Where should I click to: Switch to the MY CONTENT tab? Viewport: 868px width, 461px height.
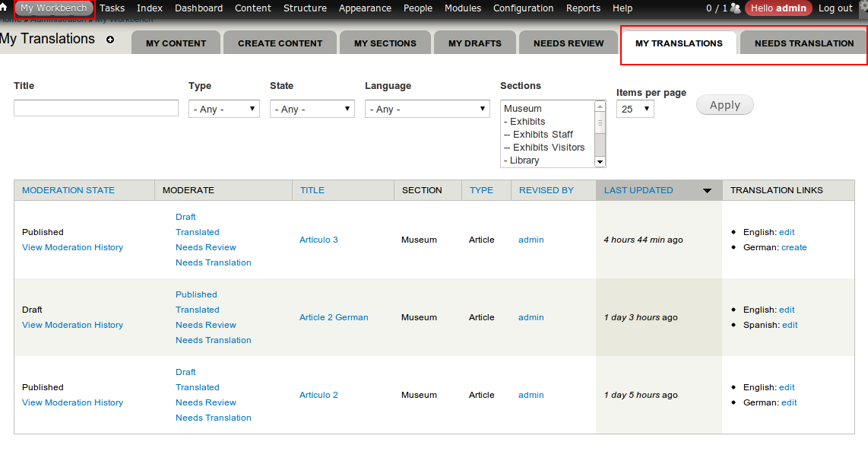(176, 43)
